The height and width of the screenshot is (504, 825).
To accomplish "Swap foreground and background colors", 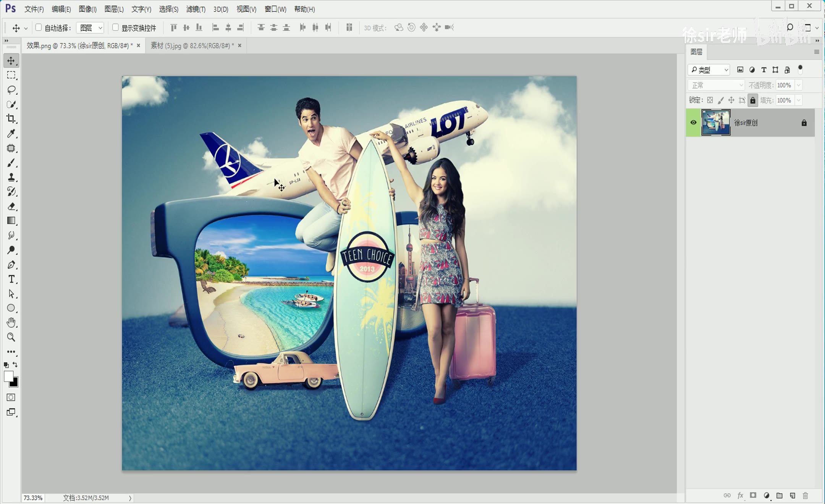I will pyautogui.click(x=15, y=365).
